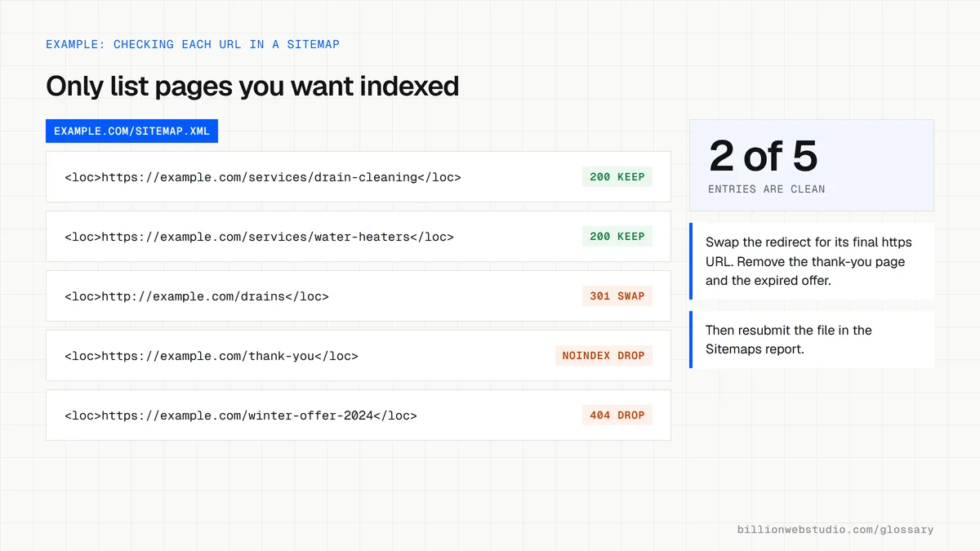The height and width of the screenshot is (551, 980).
Task: Select the drain-cleaning loc URL entry
Action: (x=359, y=176)
